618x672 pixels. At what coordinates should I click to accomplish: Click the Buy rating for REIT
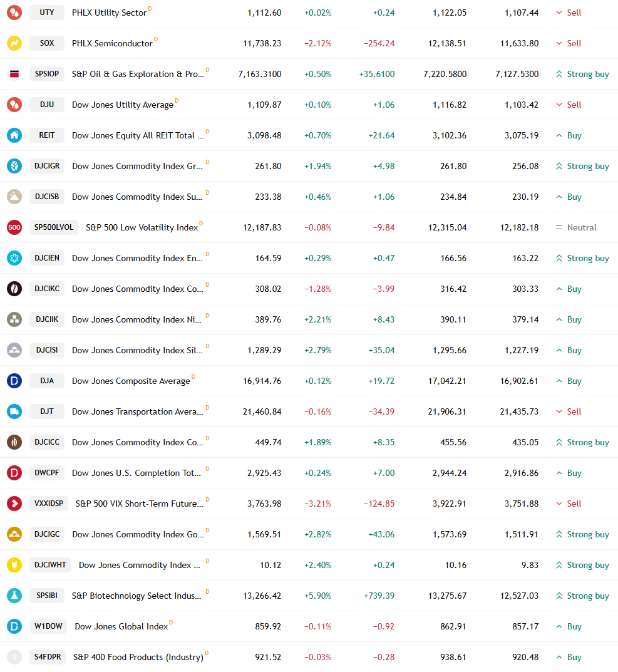coord(569,135)
